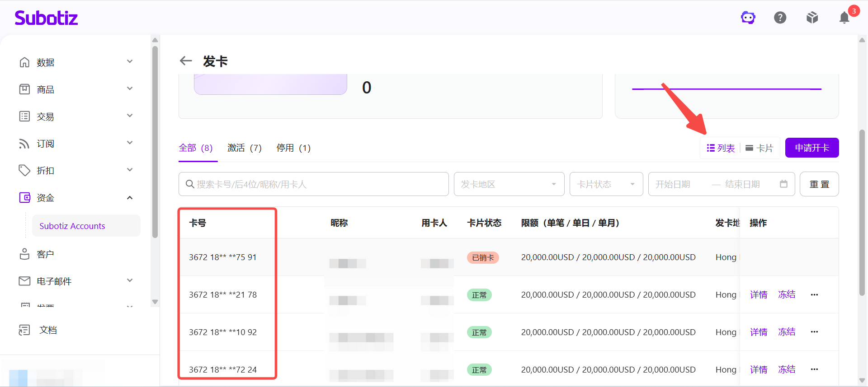This screenshot has width=868, height=387.
Task: Open more options for card ending 72 24
Action: tap(814, 369)
